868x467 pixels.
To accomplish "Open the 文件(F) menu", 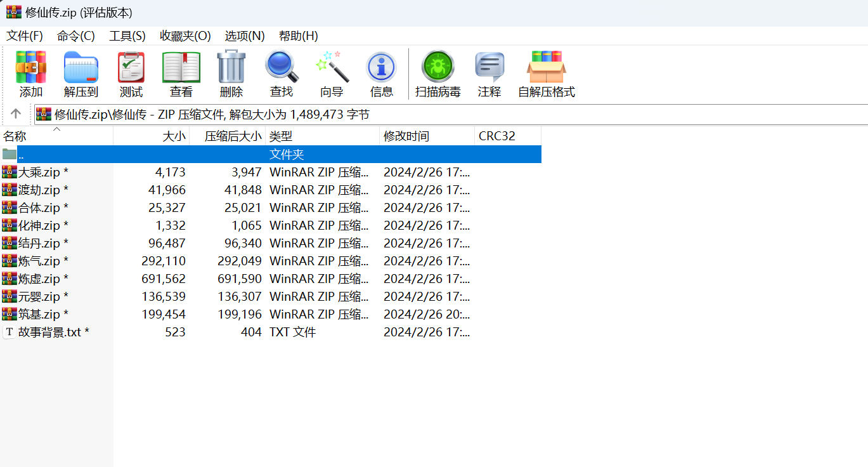I will [25, 36].
